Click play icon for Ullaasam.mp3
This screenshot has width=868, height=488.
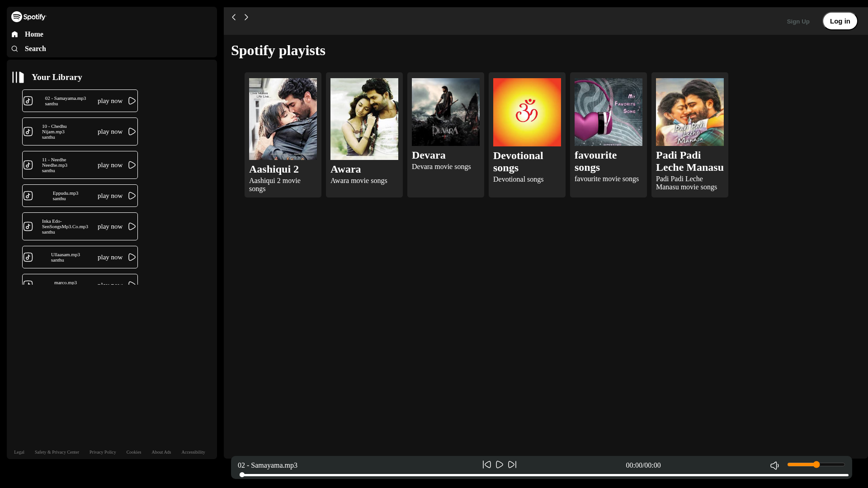[132, 257]
